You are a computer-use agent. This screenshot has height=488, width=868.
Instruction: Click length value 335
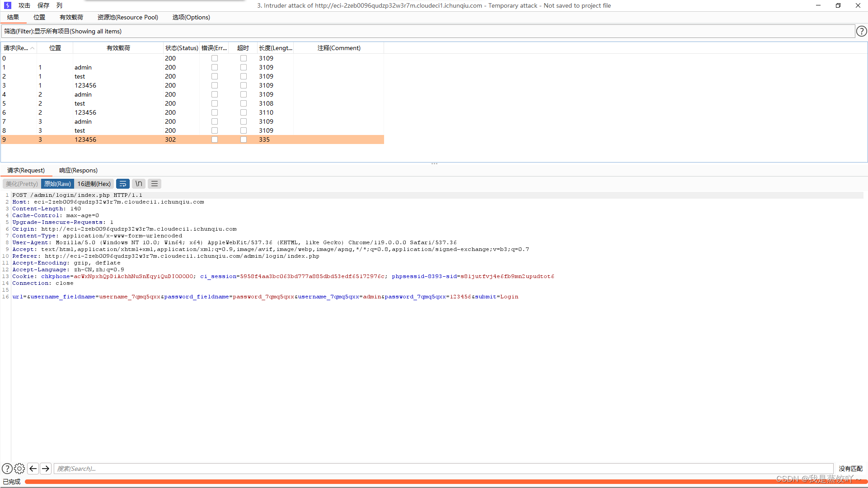coord(264,139)
